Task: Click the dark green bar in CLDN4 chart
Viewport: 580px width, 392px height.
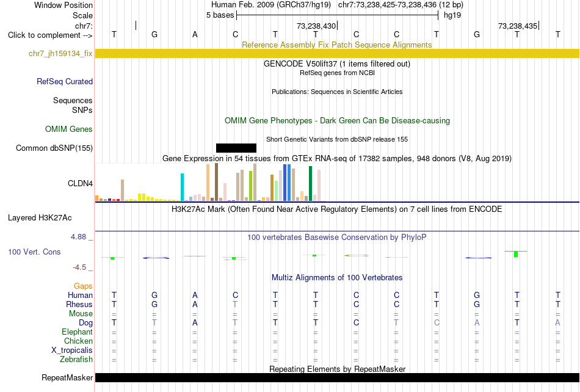Action: 310,184
